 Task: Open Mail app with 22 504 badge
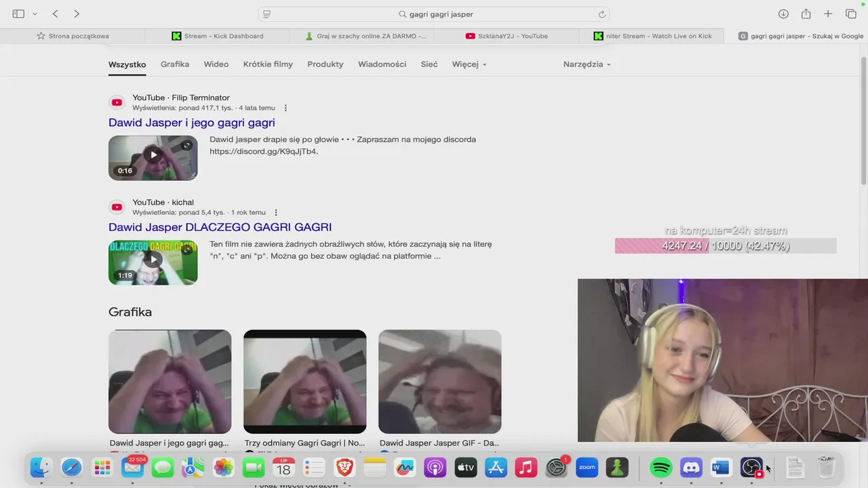[x=133, y=467]
